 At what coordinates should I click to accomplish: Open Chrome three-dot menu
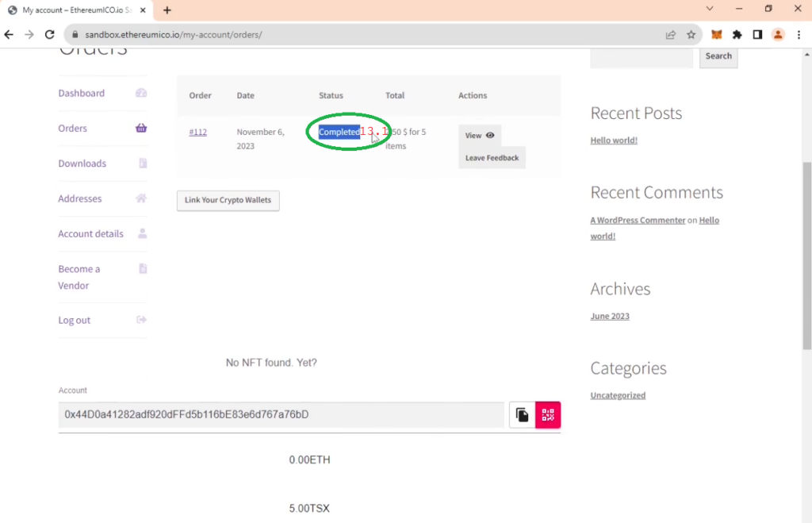click(799, 35)
